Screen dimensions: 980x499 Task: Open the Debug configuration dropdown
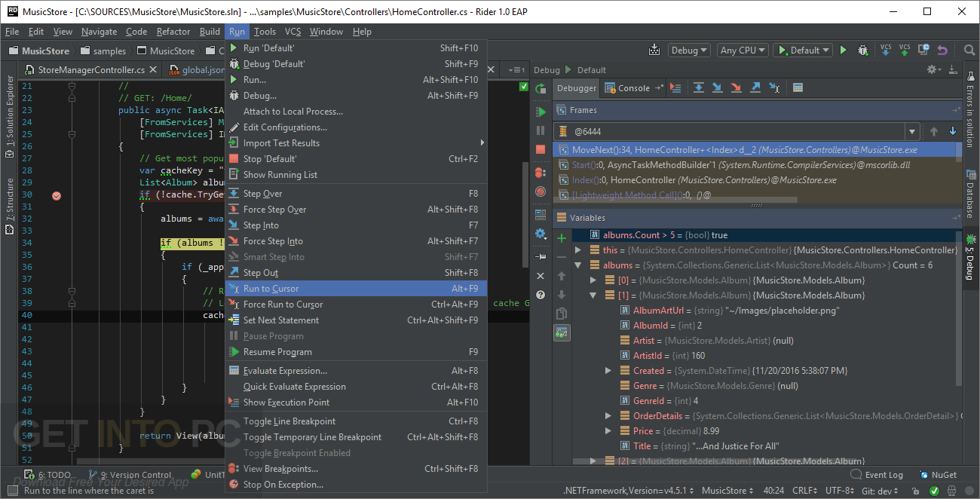tap(689, 51)
